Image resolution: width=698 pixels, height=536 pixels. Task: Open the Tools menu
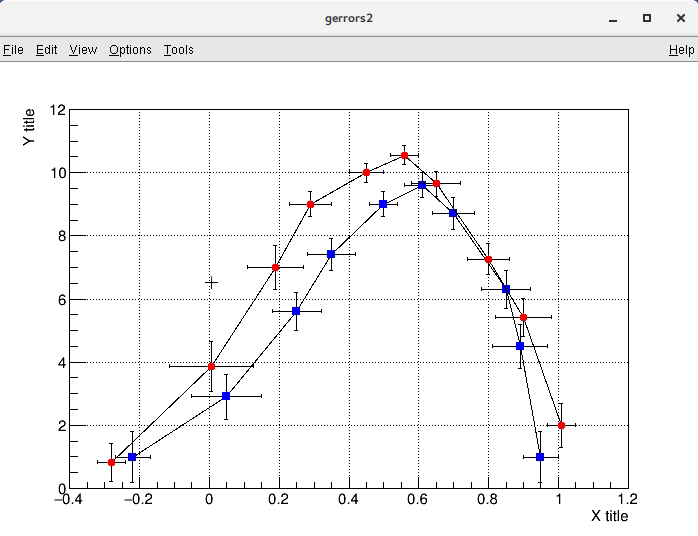point(178,50)
